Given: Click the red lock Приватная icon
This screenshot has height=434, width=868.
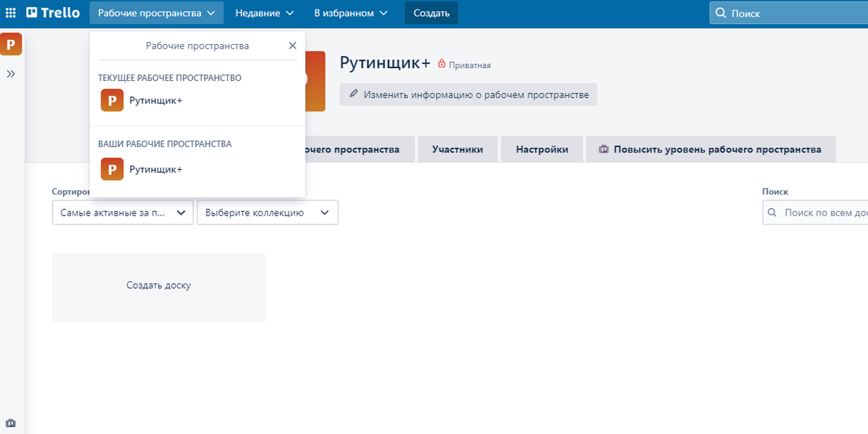Looking at the screenshot, I should [442, 64].
